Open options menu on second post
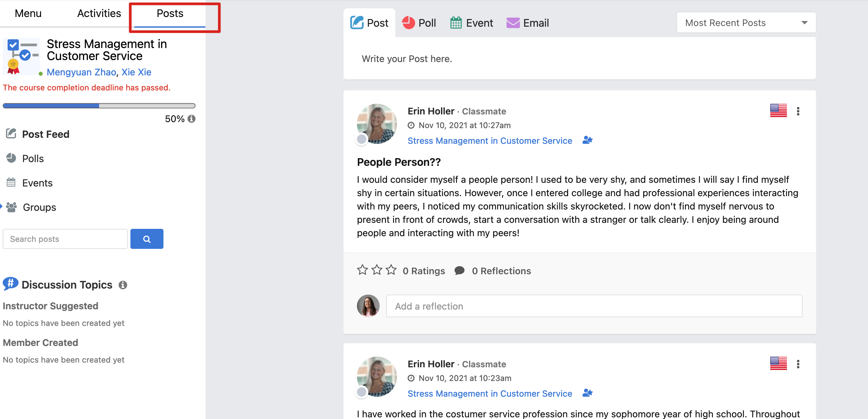Screen dimensions: 868x419 798,364
